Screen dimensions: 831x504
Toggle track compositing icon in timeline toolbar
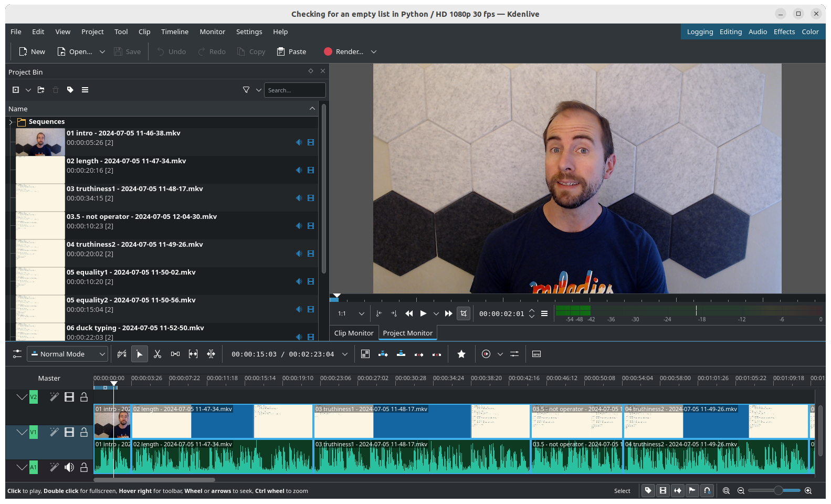tap(365, 354)
